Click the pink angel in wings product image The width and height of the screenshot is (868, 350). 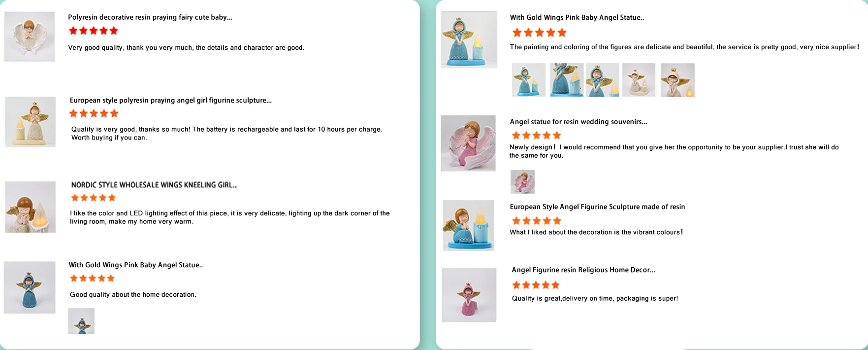click(468, 143)
